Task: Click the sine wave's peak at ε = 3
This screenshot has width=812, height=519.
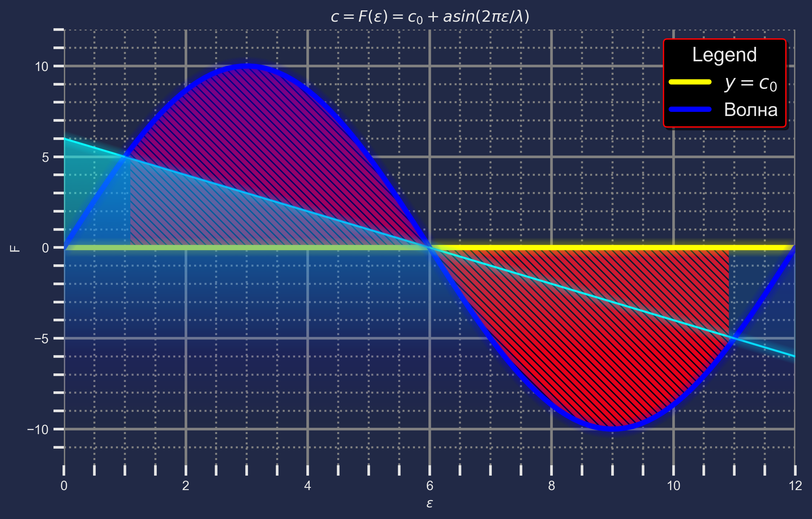Action: [247, 66]
